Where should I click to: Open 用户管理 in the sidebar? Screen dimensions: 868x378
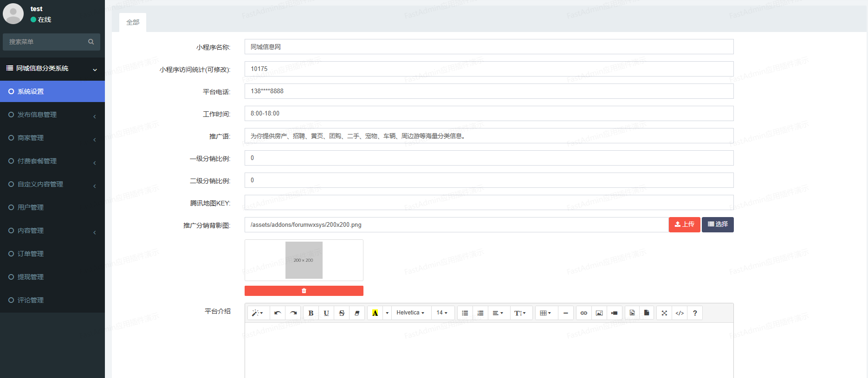click(31, 207)
